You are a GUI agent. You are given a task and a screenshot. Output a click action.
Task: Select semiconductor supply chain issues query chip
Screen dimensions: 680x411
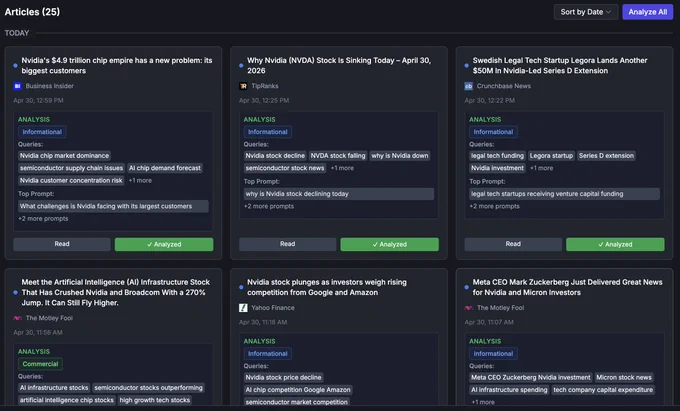(x=72, y=168)
